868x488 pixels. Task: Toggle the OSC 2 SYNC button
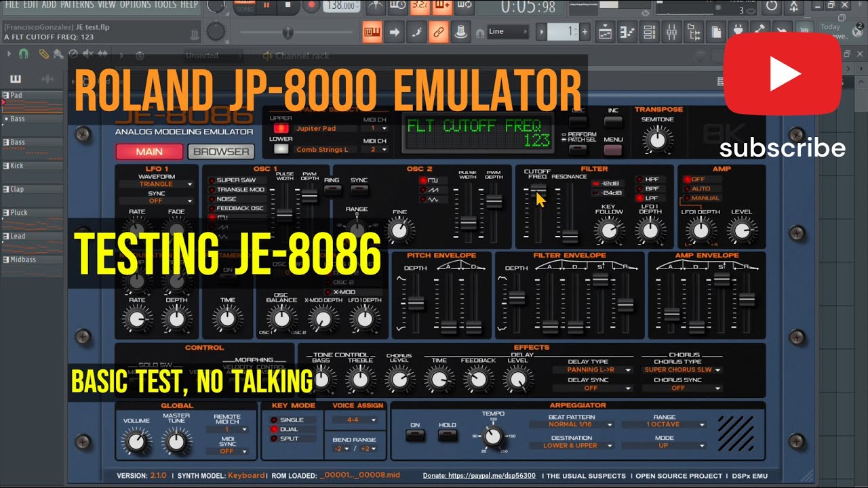click(359, 190)
